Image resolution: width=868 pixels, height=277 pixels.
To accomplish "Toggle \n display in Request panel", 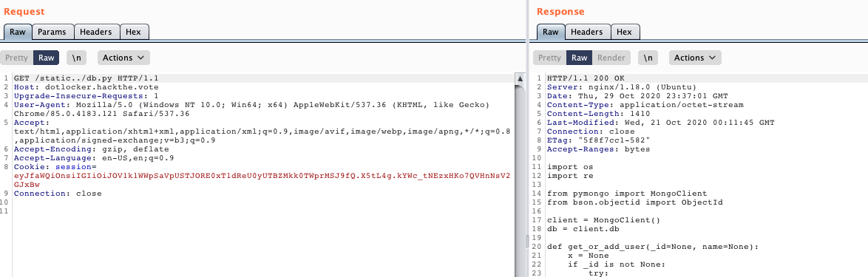I will tap(76, 58).
